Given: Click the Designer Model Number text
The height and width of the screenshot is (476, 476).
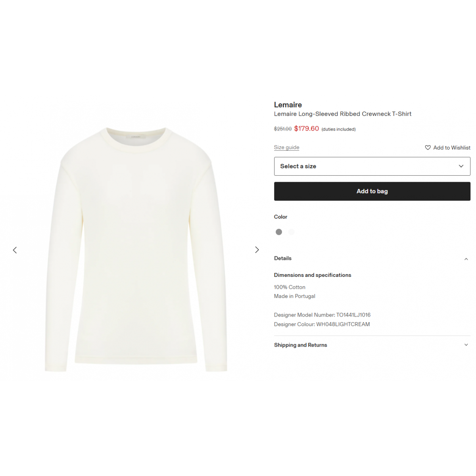Looking at the screenshot, I should [x=322, y=315].
